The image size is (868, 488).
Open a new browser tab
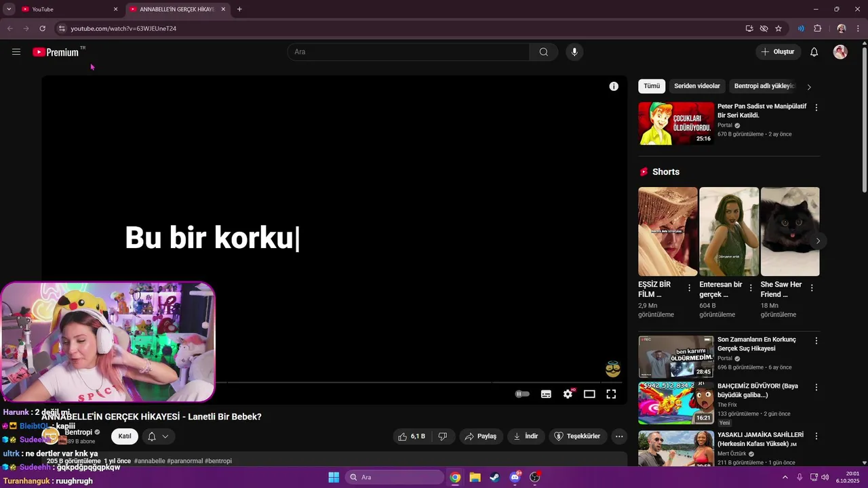tap(239, 9)
